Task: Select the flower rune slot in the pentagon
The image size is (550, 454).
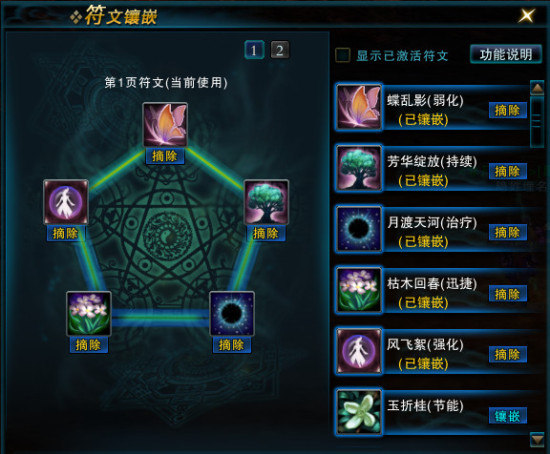Action: pos(89,314)
